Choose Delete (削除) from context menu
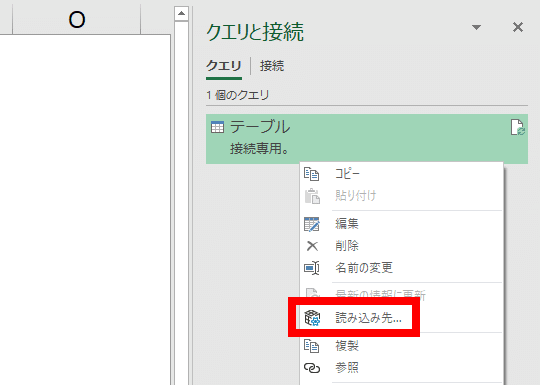The width and height of the screenshot is (540, 385). (347, 246)
